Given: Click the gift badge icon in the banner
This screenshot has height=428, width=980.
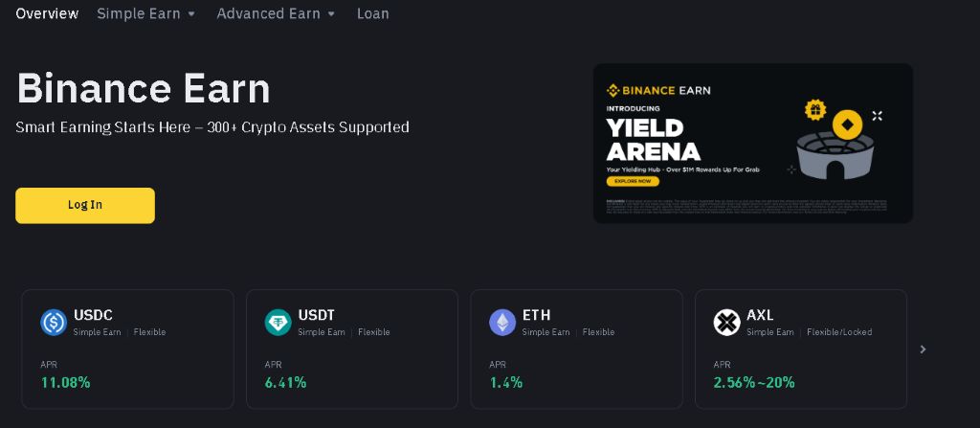Looking at the screenshot, I should [x=815, y=109].
